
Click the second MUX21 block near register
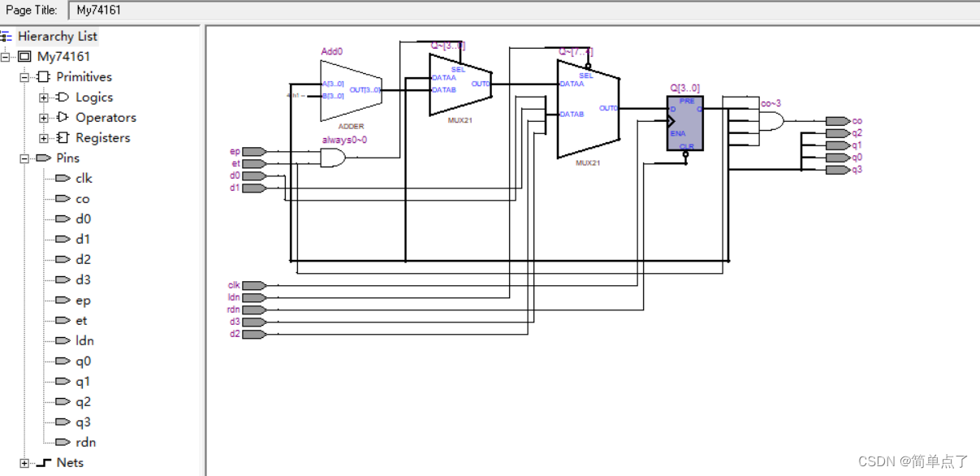tap(588, 109)
